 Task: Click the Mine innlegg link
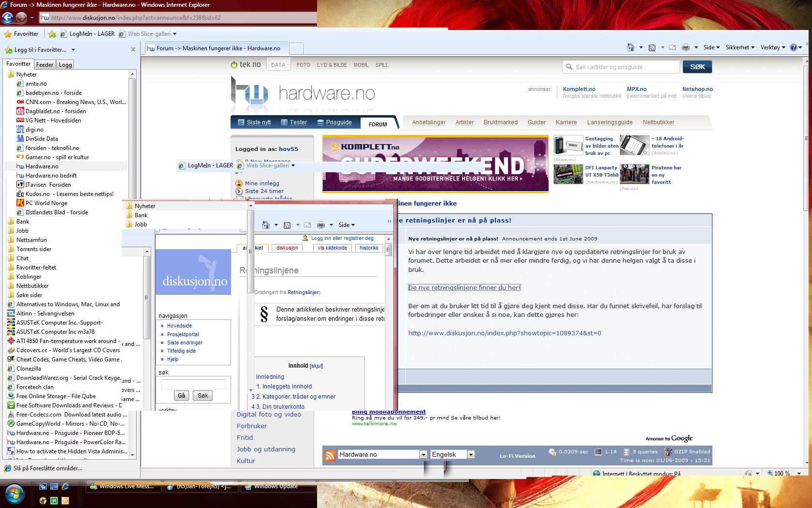click(x=262, y=183)
